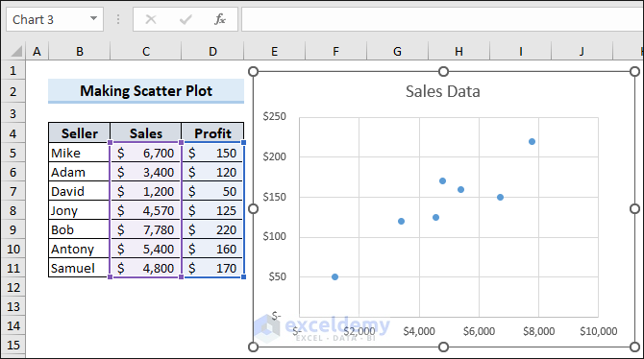This screenshot has height=359, width=644.
Task: Click the scatter point at $7,780, $220
Action: [532, 141]
